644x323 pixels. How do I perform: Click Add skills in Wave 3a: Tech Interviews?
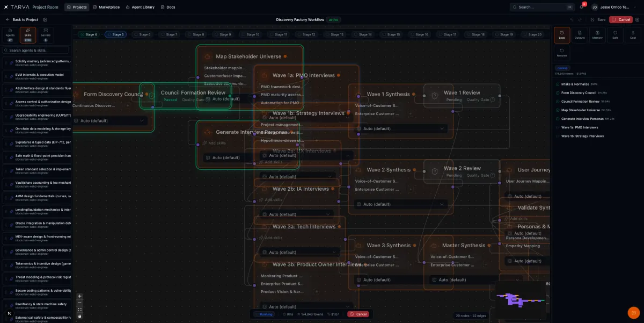[271, 238]
